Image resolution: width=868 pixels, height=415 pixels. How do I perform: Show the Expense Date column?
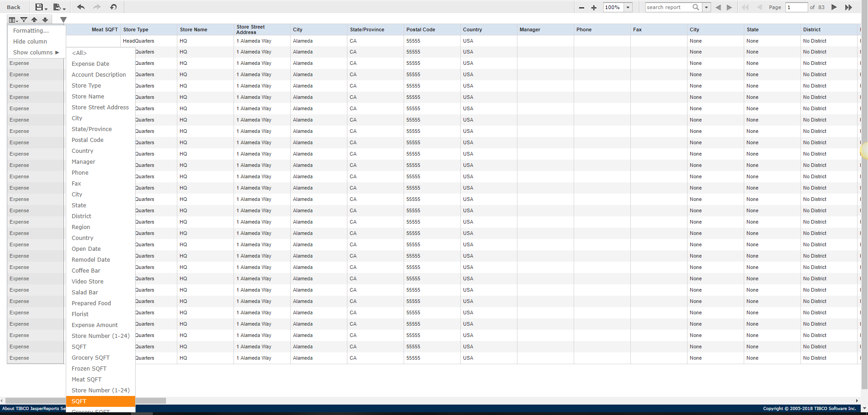click(x=101, y=64)
